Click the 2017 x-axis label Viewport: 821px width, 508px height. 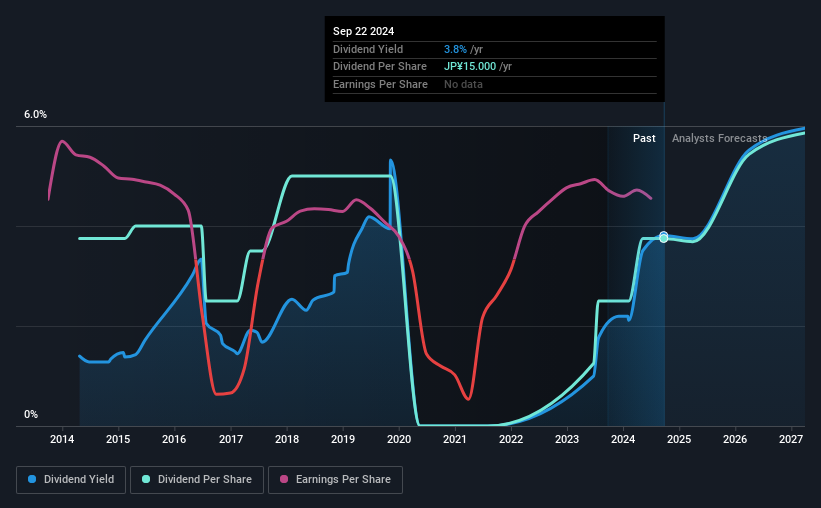click(x=230, y=439)
